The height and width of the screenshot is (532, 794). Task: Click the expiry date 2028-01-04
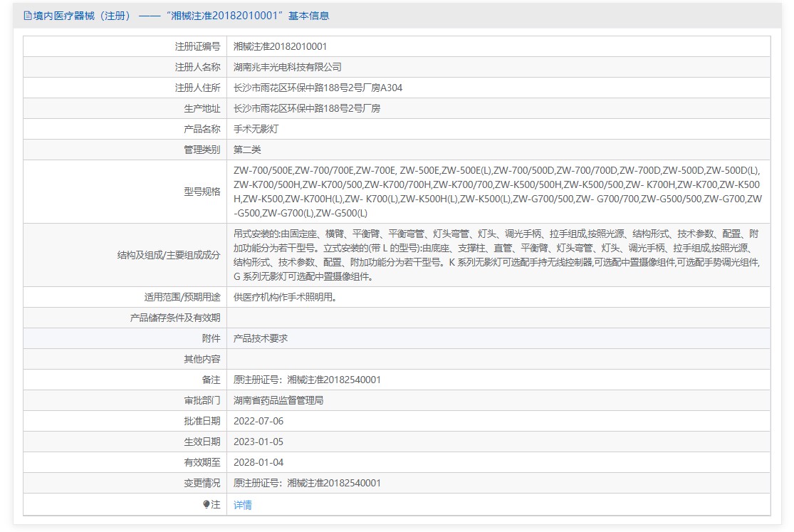tap(258, 462)
